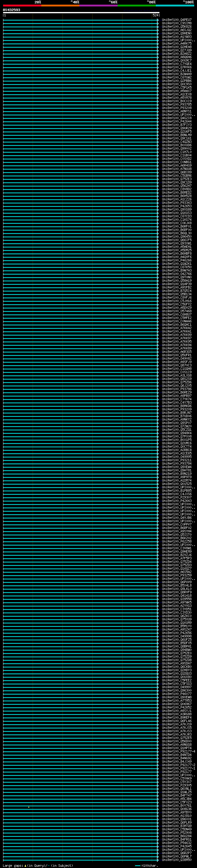Select hit label UniRef100_P54632
197x868 pixels.
tap(176, 843)
